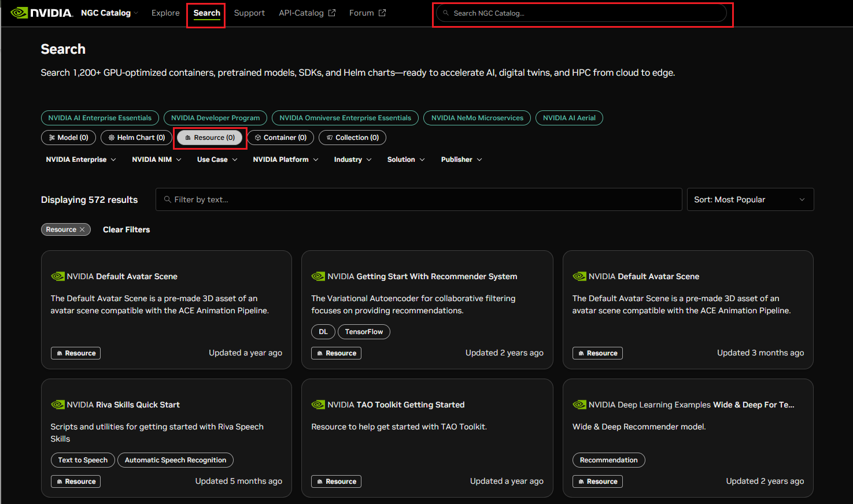Click the magnifier icon in Filter by text
853x504 pixels.
coord(167,199)
